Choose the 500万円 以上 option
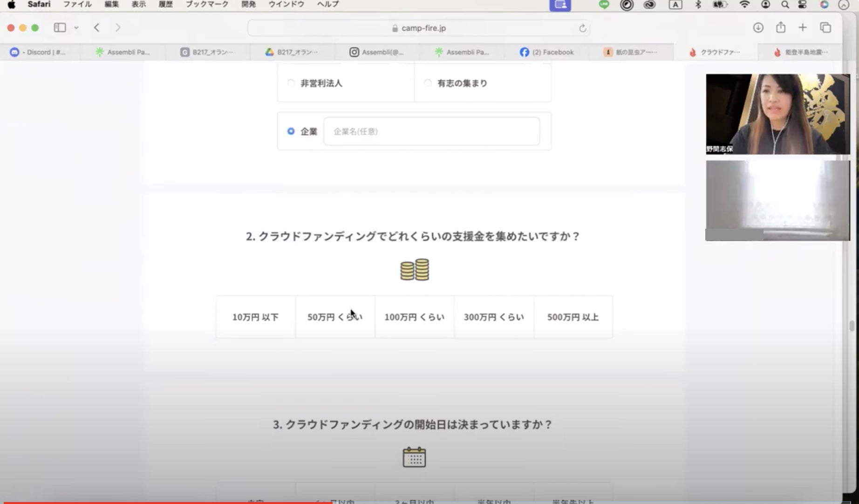The height and width of the screenshot is (504, 859). (573, 317)
